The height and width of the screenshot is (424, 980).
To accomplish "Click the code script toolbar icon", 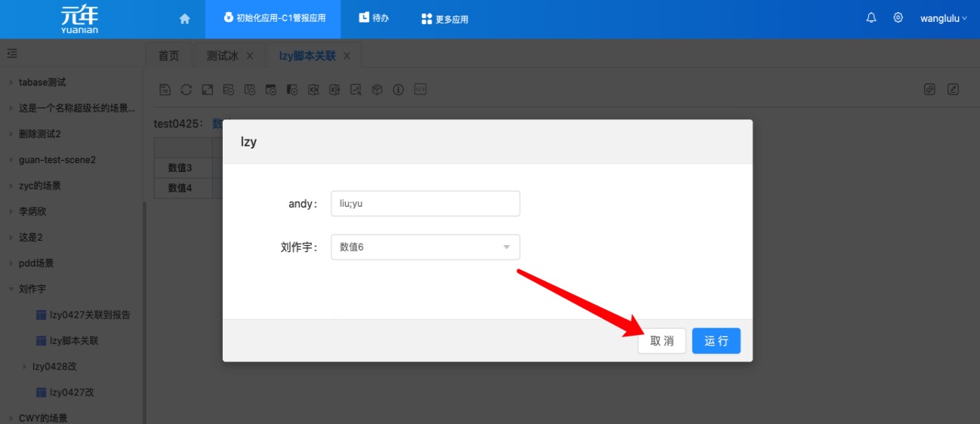I will pyautogui.click(x=421, y=90).
